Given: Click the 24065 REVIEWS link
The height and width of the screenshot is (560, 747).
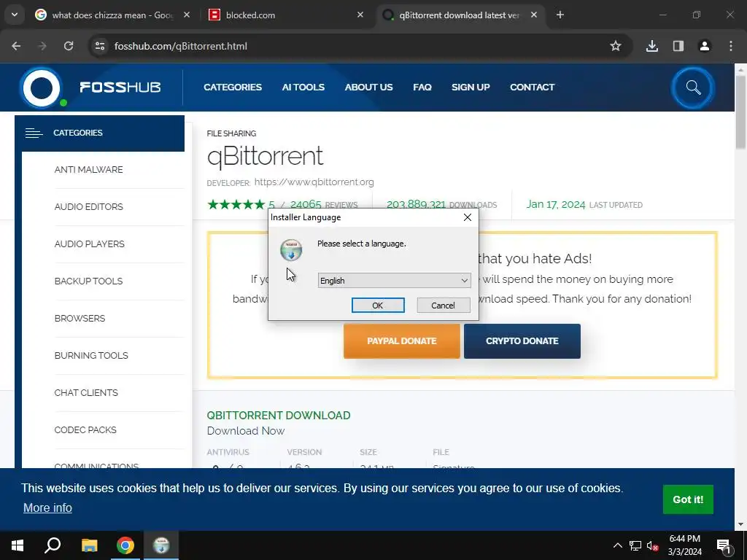Looking at the screenshot, I should tap(324, 204).
